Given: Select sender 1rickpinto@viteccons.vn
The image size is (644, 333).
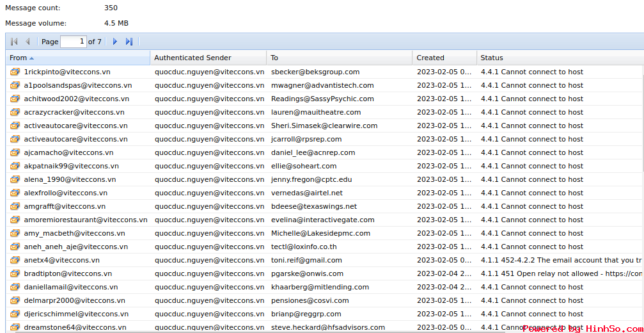Looking at the screenshot, I should coord(67,72).
